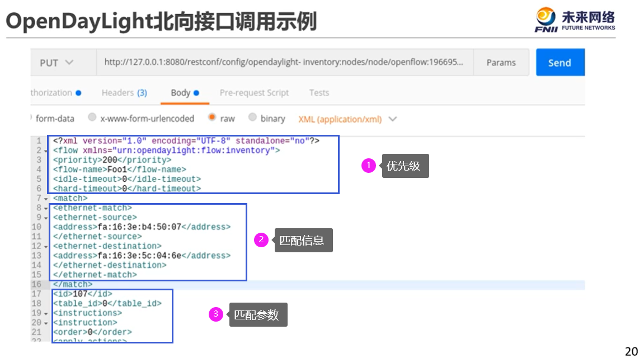This screenshot has height=358, width=644.
Task: Click the idle-timeout line
Action: tap(127, 179)
